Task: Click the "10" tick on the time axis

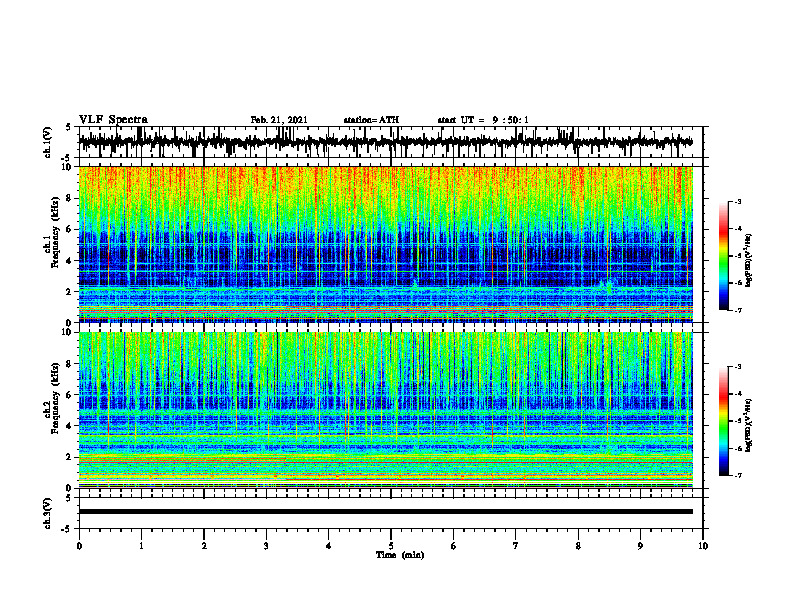Action: coord(703,546)
